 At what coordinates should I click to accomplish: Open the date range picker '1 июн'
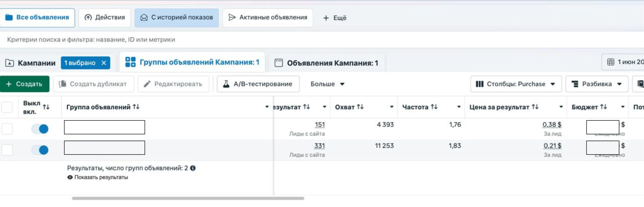(623, 62)
